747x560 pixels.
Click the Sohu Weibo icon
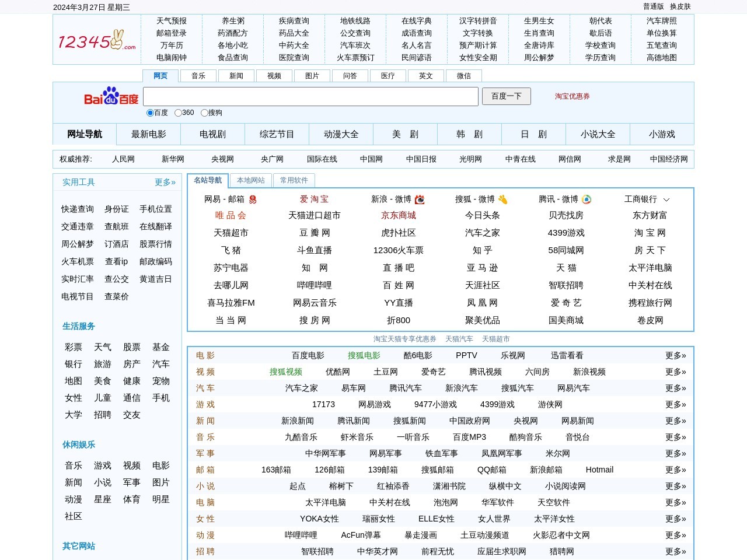502,199
